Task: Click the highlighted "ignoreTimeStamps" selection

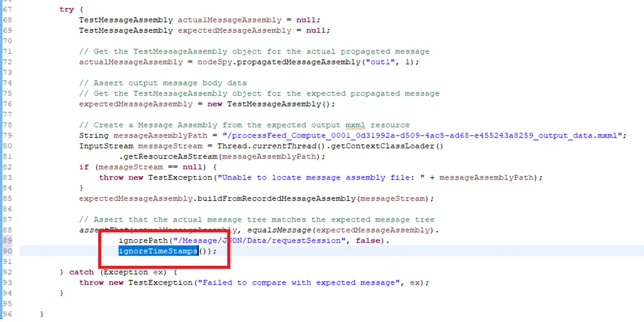Action: click(x=158, y=251)
